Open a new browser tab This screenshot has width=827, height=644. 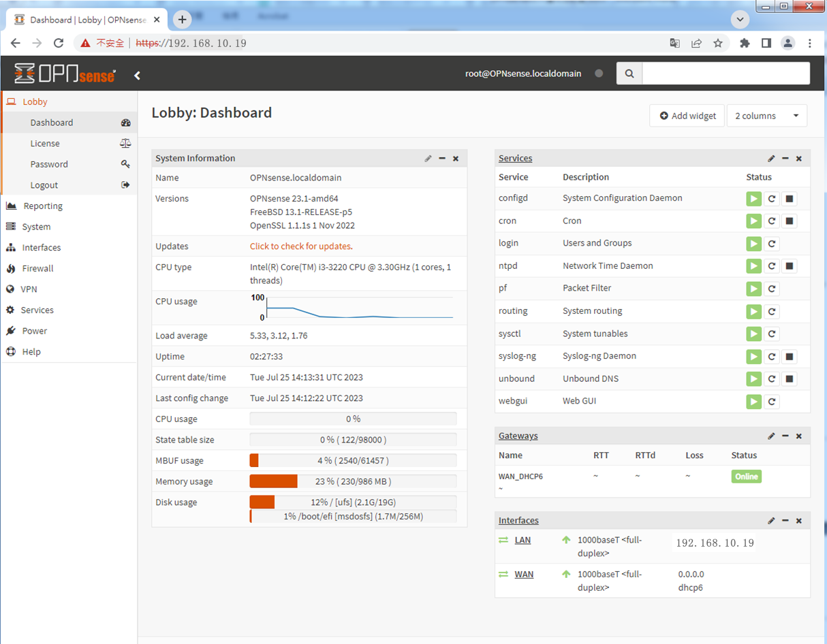[x=182, y=20]
